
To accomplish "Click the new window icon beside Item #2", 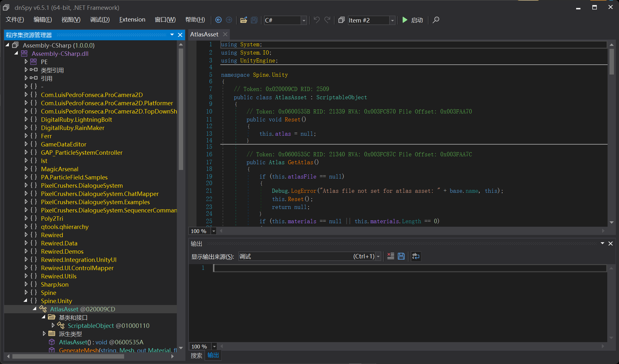I will point(342,20).
